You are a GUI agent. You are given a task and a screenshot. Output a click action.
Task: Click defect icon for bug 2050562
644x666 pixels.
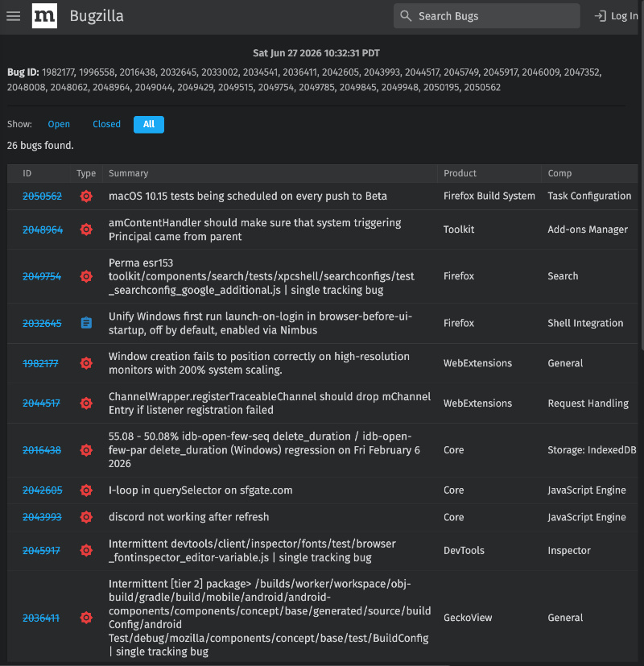(86, 196)
